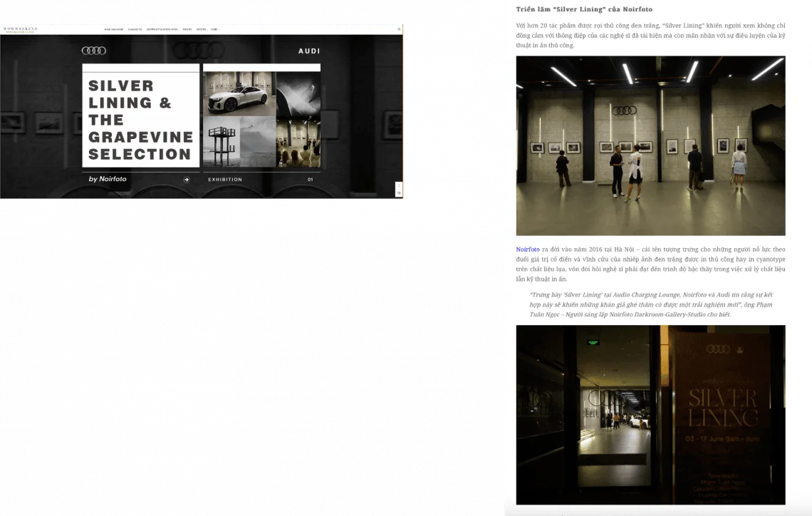Open the gallery visitors photo in article

[650, 145]
